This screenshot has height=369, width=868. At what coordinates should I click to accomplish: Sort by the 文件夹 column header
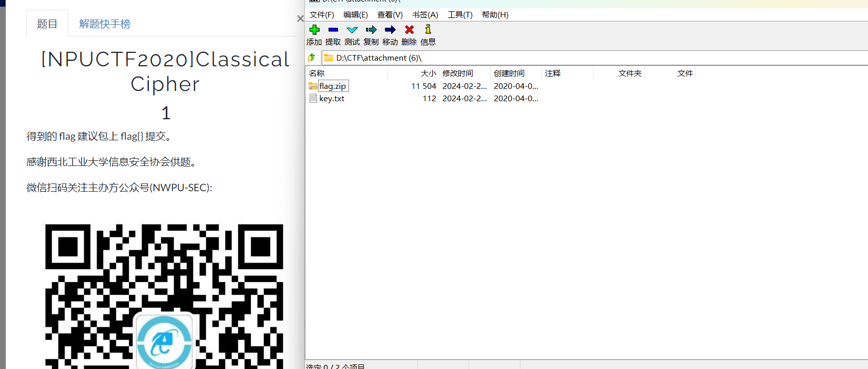pos(619,73)
